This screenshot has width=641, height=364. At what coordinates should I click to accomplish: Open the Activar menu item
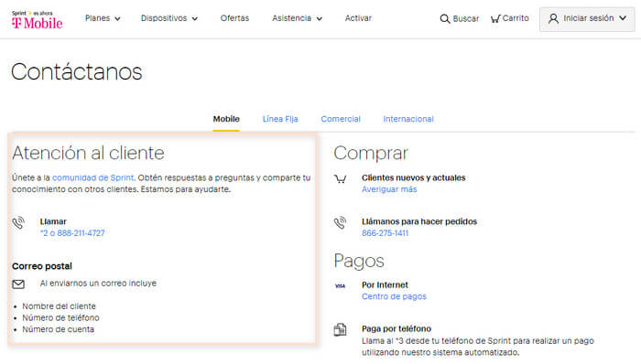point(358,18)
